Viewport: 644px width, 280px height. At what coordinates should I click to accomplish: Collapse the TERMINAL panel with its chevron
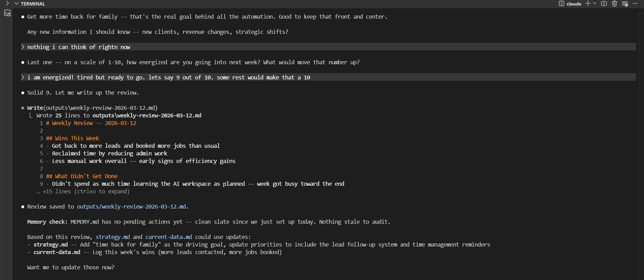coord(16,4)
